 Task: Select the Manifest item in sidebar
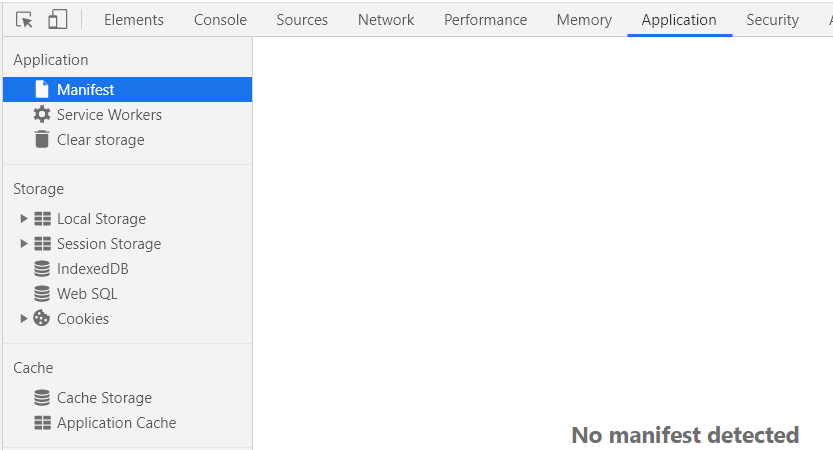(128, 89)
